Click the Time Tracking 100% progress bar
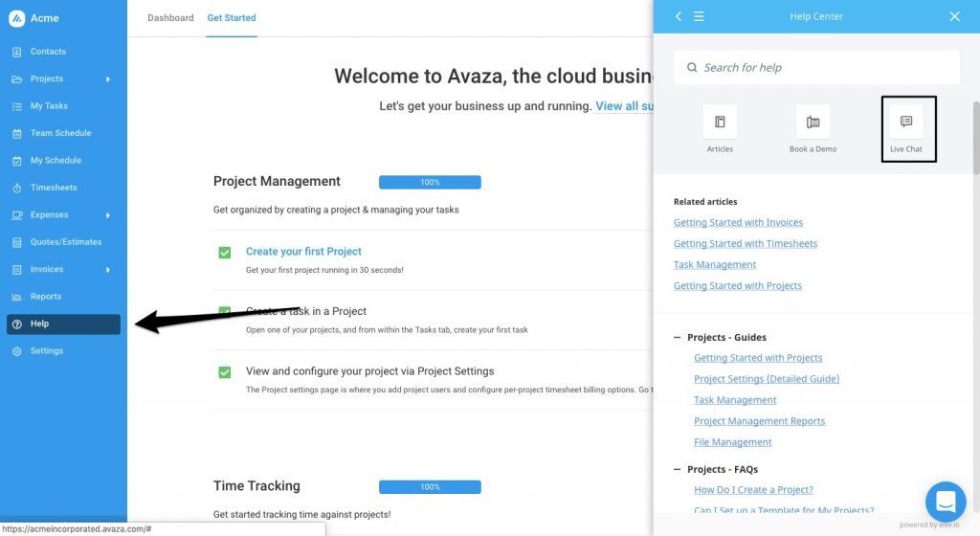This screenshot has width=980, height=536. (430, 487)
